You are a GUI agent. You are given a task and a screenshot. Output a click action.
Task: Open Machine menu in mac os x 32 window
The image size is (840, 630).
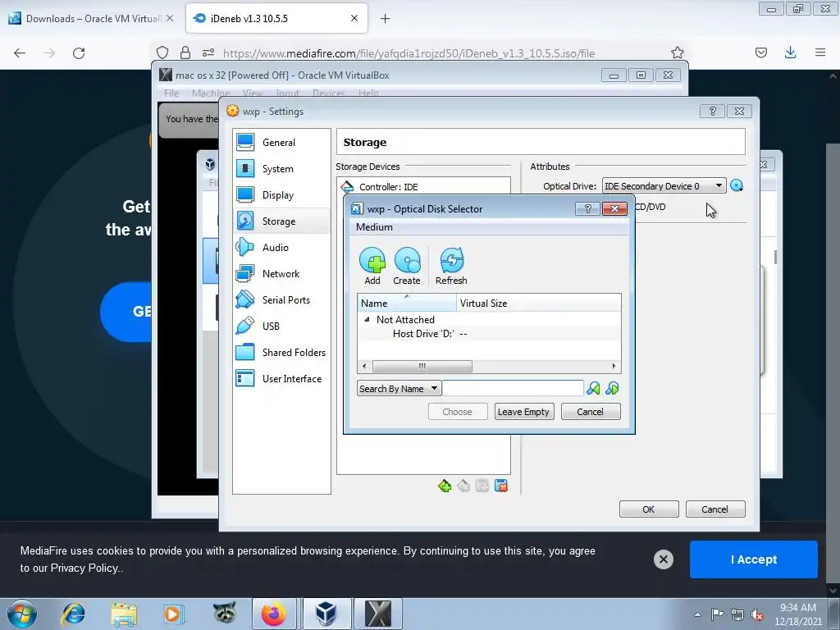211,94
